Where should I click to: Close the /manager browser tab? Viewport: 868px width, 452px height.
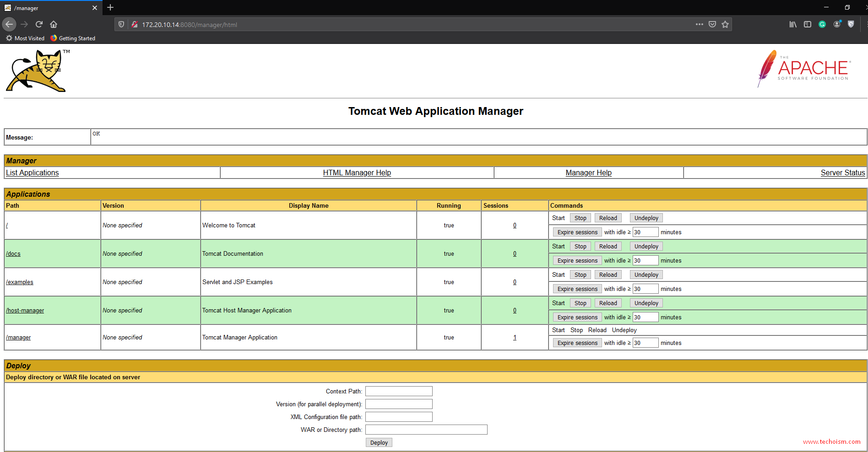pyautogui.click(x=95, y=8)
